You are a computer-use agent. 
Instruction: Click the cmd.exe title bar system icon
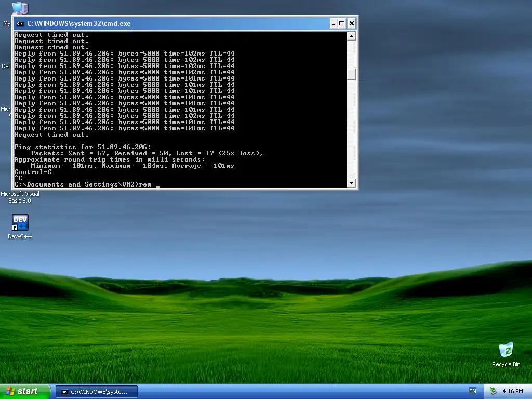pyautogui.click(x=20, y=23)
